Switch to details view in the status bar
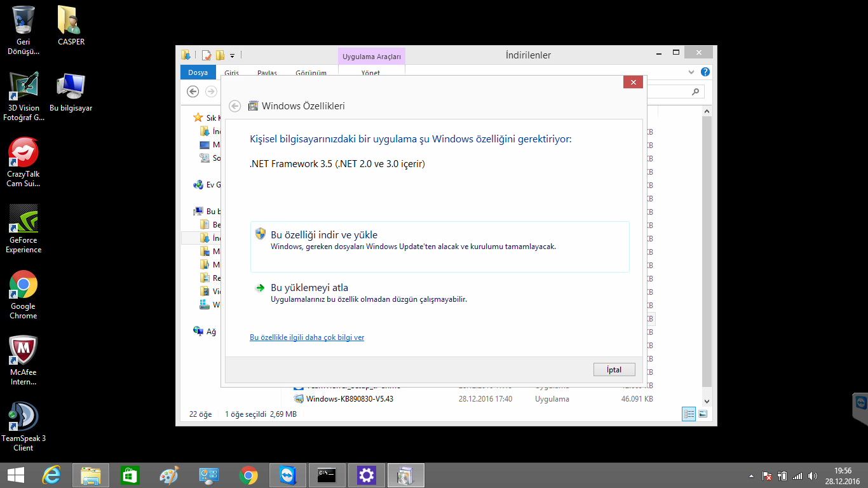 click(x=689, y=414)
